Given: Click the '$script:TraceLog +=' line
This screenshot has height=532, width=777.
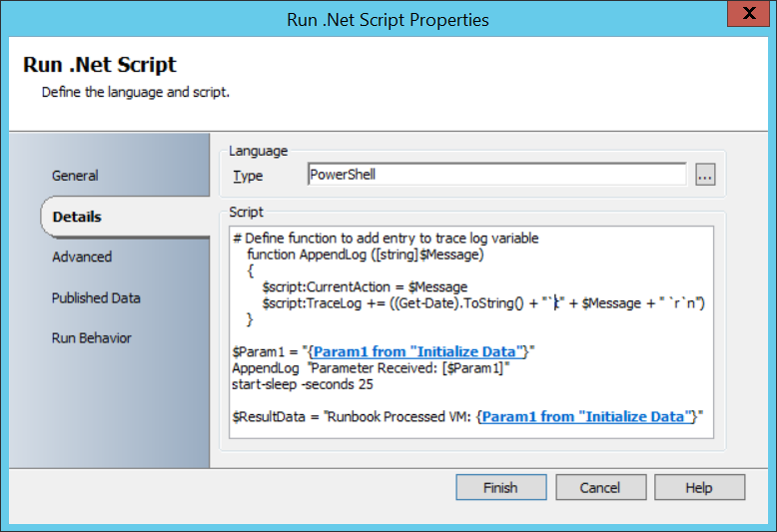Looking at the screenshot, I should coord(483,303).
